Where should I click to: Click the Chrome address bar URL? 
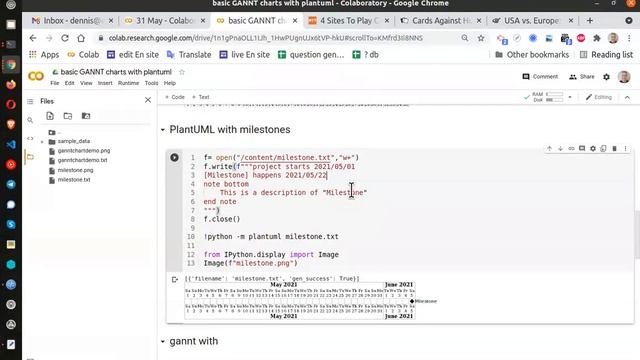click(265, 38)
